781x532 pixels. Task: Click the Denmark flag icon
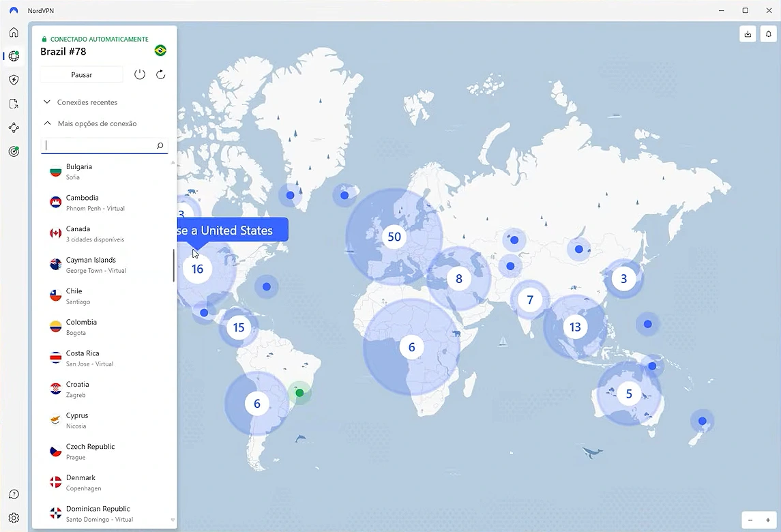pyautogui.click(x=56, y=482)
